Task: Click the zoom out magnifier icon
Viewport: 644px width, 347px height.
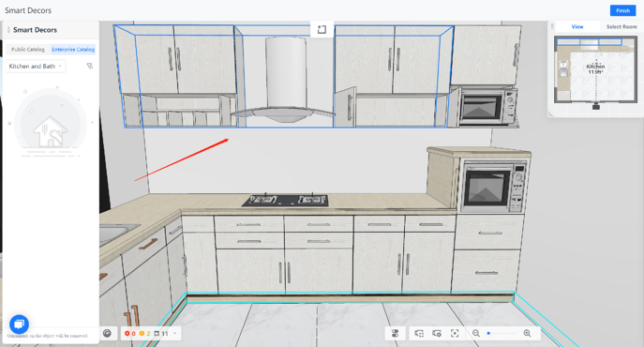Action: click(476, 334)
